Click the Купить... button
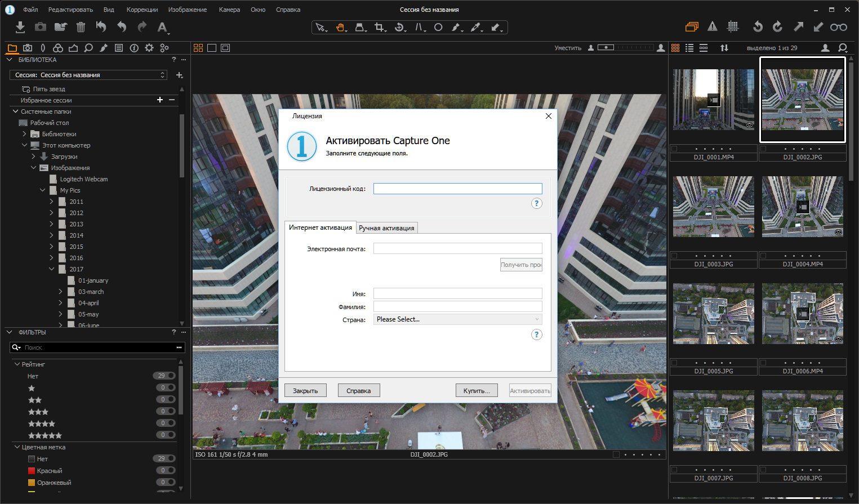Image resolution: width=859 pixels, height=504 pixels. click(x=477, y=390)
